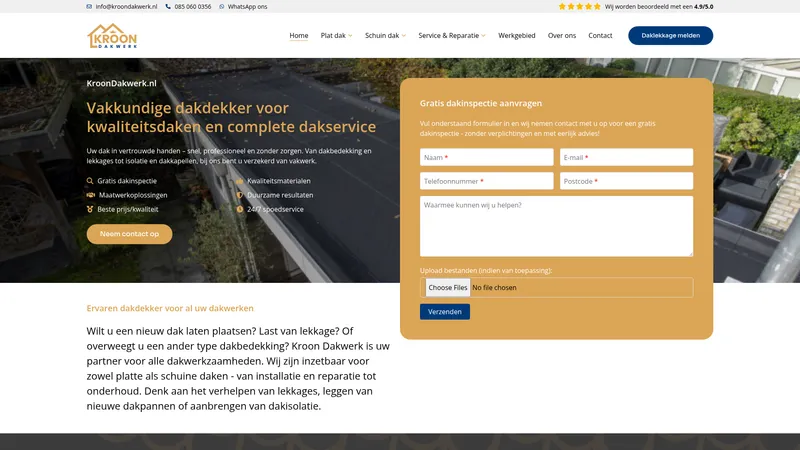Image resolution: width=800 pixels, height=450 pixels.
Task: Open the Over ons page
Action: (x=562, y=36)
